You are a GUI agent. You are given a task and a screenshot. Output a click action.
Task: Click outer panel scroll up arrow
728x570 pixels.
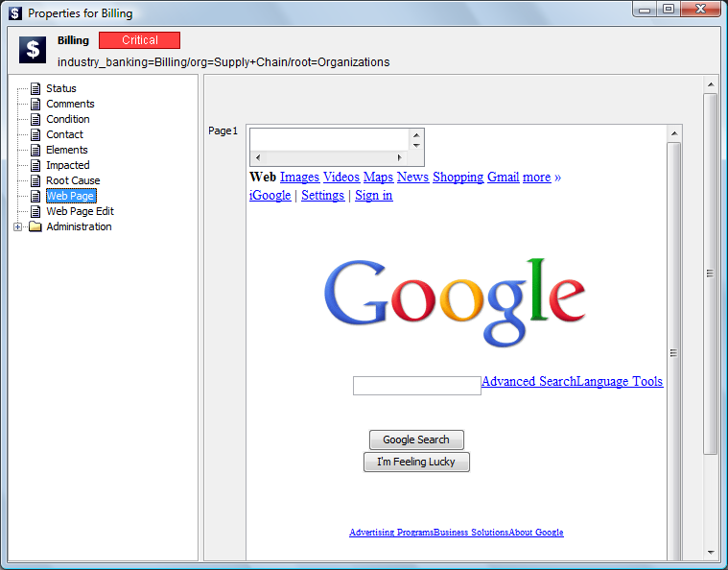(x=711, y=84)
